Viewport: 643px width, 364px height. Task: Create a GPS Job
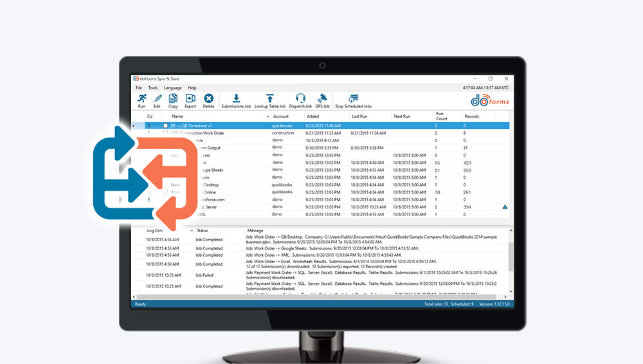point(322,100)
